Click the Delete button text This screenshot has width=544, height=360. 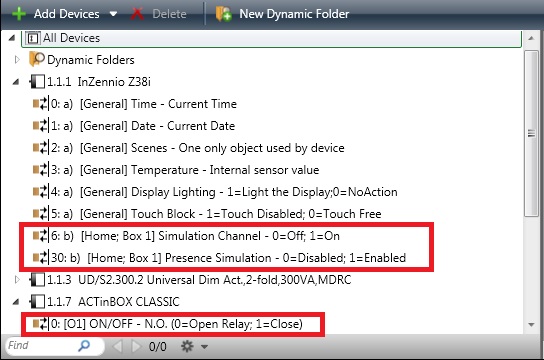(x=169, y=14)
